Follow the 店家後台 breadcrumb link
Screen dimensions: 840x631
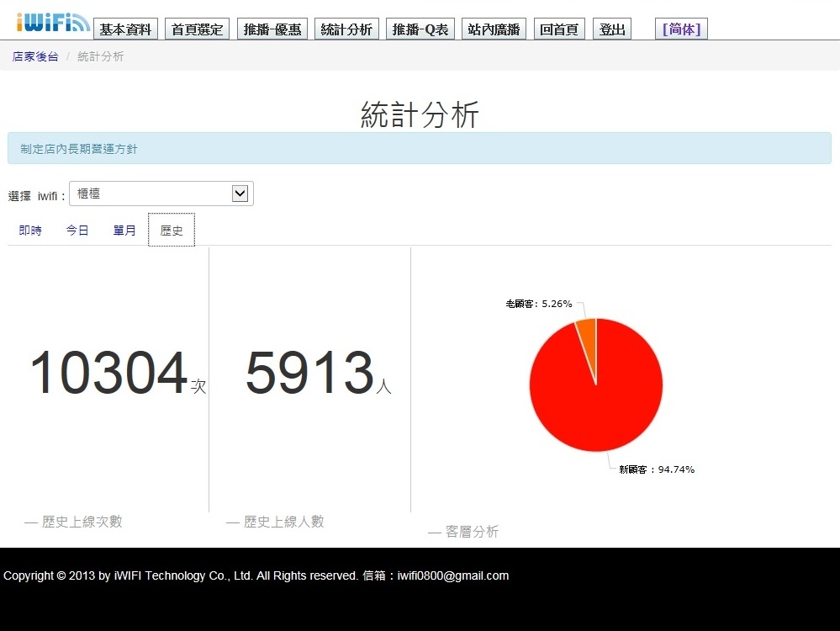point(35,56)
